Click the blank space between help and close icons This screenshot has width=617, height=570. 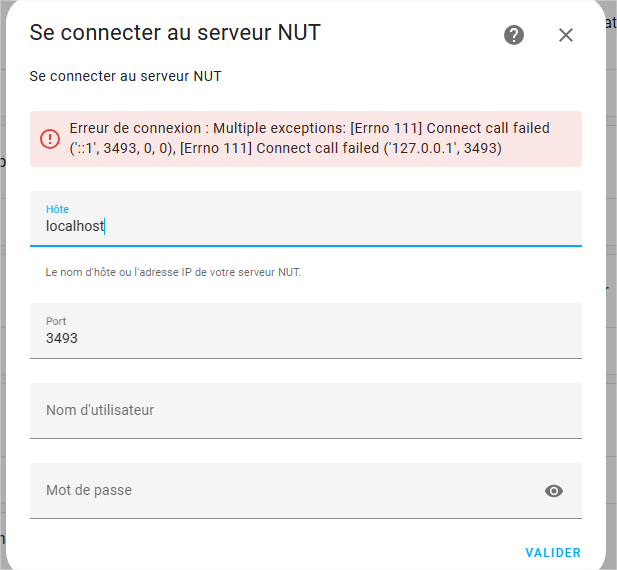coord(541,35)
